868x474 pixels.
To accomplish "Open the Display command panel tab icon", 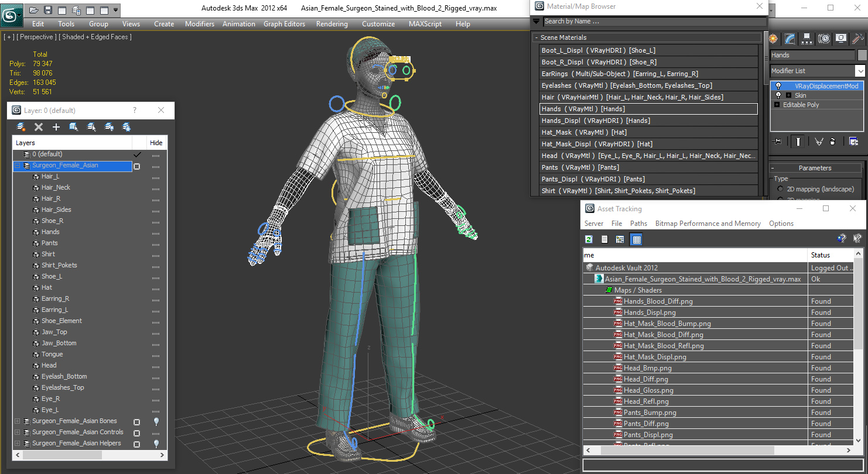I will click(841, 39).
